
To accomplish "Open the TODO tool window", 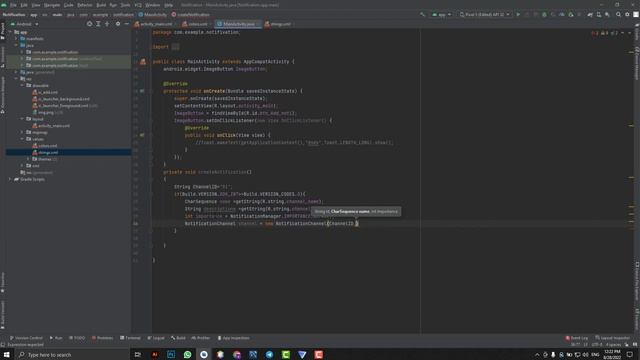I will pos(77,338).
